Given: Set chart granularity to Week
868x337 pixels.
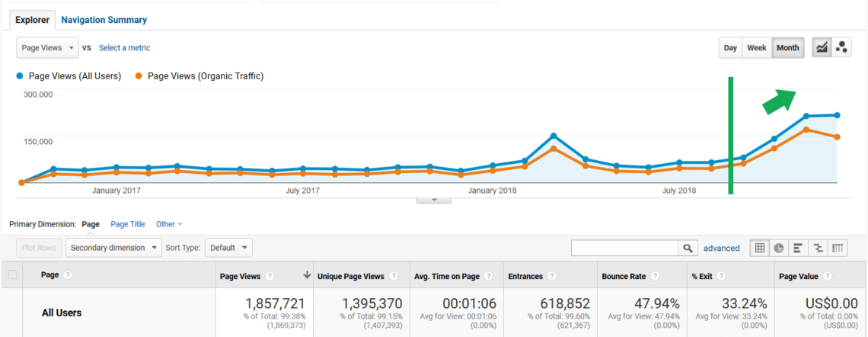Looking at the screenshot, I should coord(757,48).
